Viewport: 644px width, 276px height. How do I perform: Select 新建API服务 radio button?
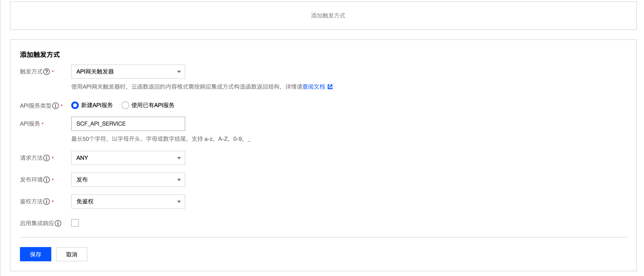tap(75, 105)
